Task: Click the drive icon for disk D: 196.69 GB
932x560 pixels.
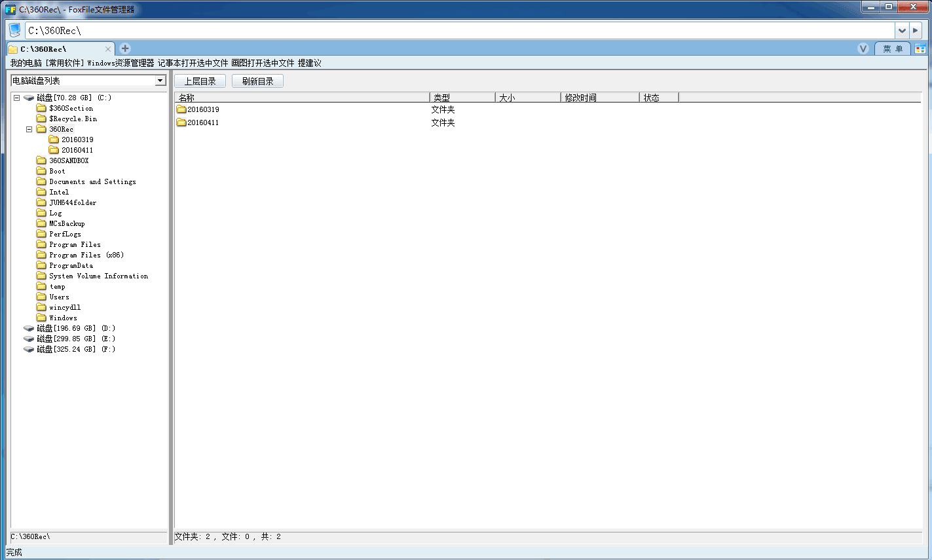Action: 29,328
